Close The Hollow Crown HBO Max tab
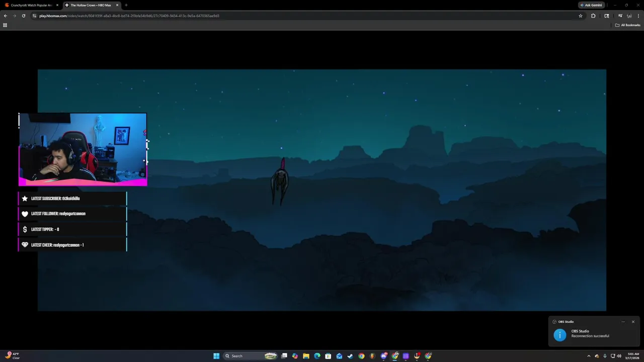 (x=117, y=5)
